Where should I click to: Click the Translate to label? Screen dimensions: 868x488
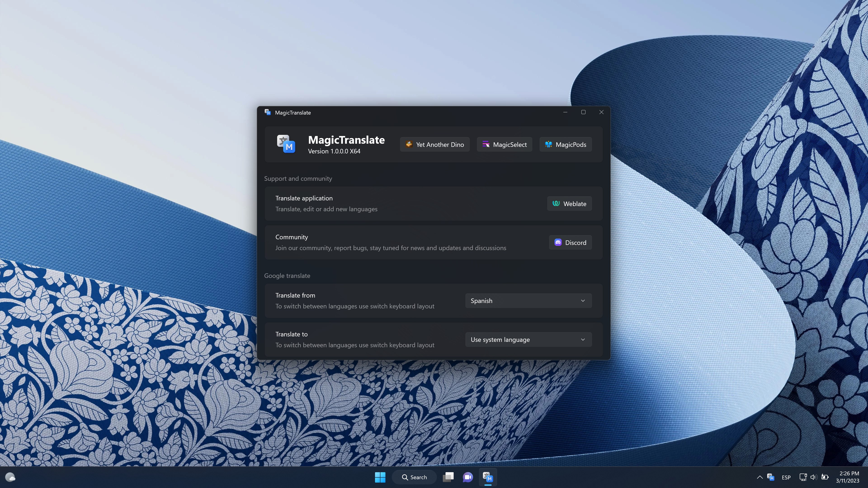(291, 334)
